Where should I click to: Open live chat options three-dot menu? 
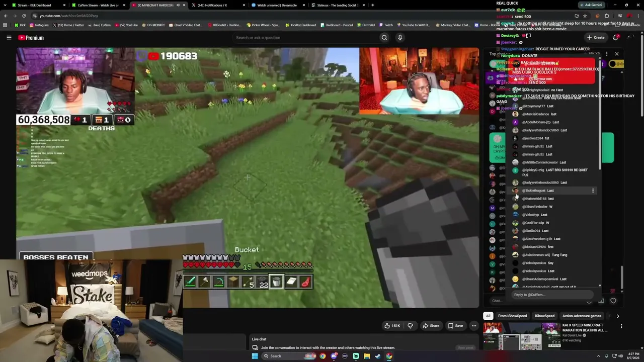tap(607, 54)
